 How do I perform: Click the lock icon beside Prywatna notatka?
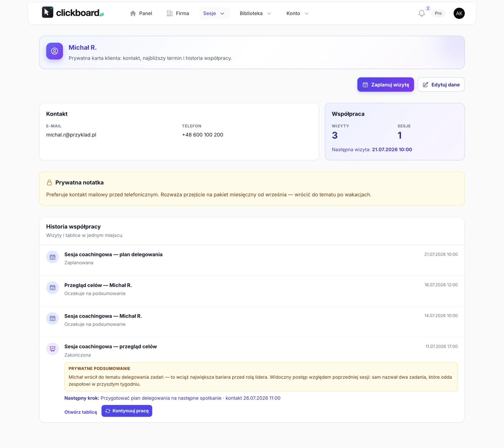pos(49,182)
